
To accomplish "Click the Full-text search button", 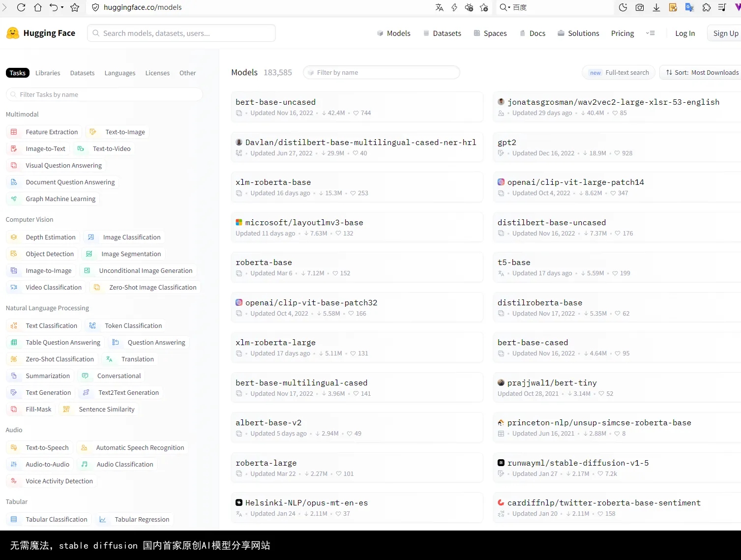I will point(619,72).
